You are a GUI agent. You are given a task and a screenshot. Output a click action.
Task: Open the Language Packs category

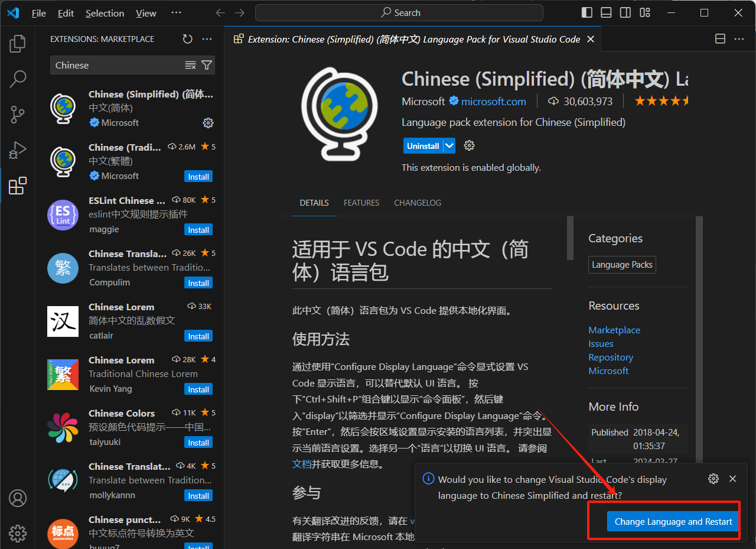pos(623,265)
